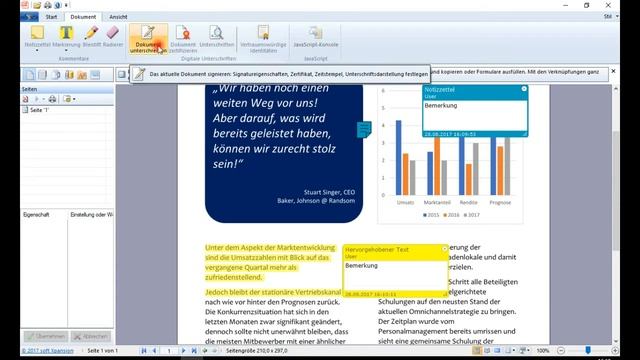Viewport: 640px width, 360px height.
Task: Select the second page layout mode icon
Action: (x=487, y=351)
